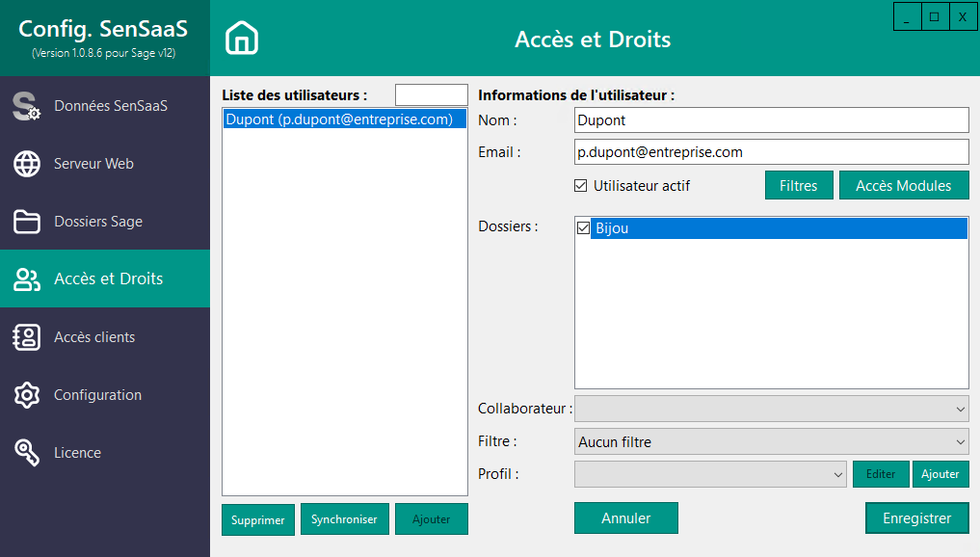Open the Accès Modules dialog

904,185
